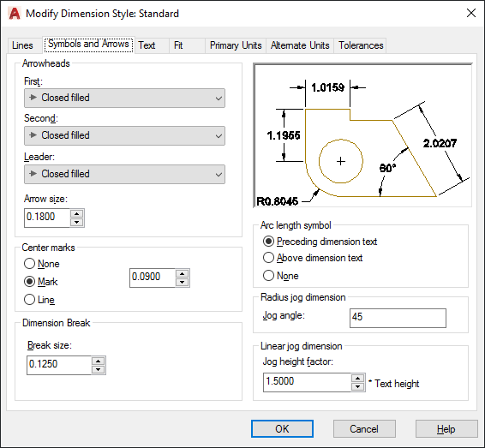Screen dimensions: 485x448
Task: Open the Tolerances tab
Action: pos(361,45)
